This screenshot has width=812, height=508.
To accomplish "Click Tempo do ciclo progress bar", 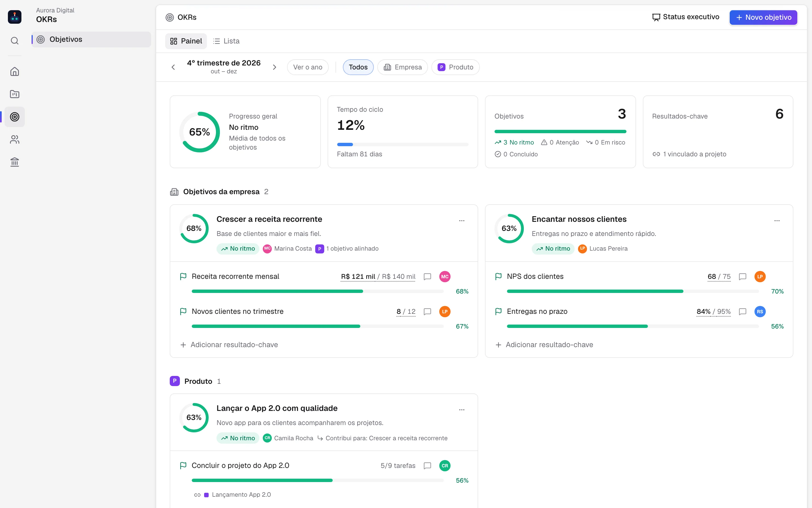I will coord(403,144).
